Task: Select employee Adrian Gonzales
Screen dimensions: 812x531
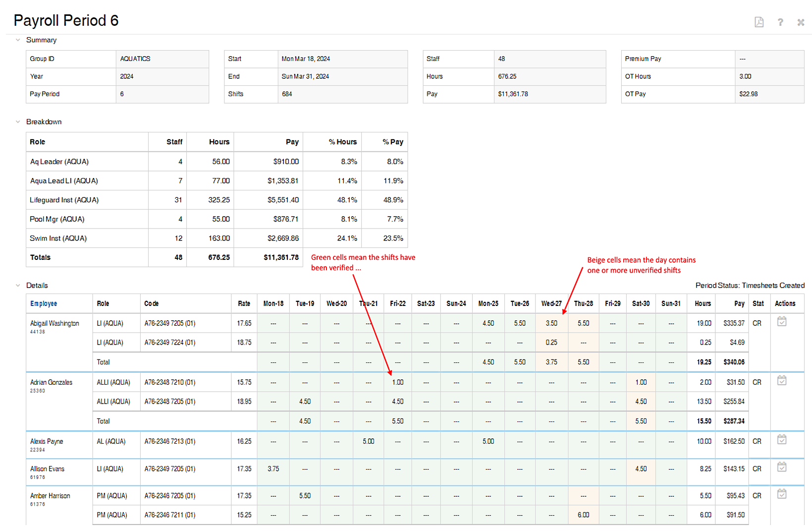Action: (x=51, y=382)
